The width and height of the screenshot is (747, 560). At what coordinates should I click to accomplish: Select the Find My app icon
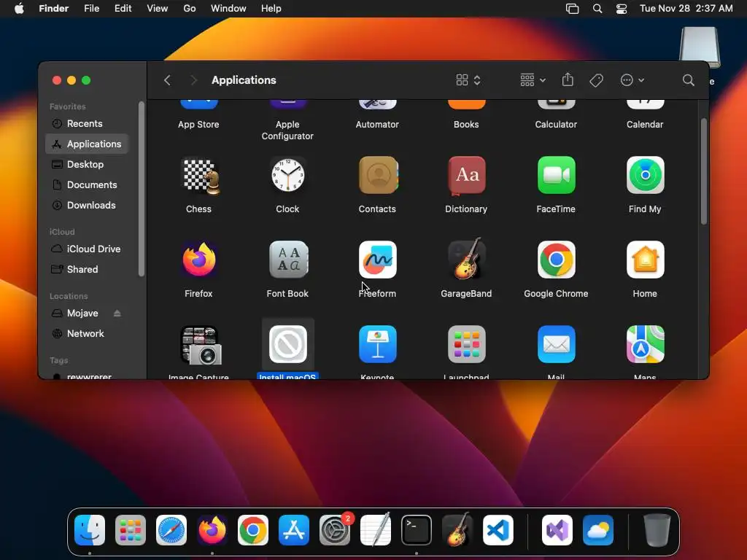pos(645,175)
